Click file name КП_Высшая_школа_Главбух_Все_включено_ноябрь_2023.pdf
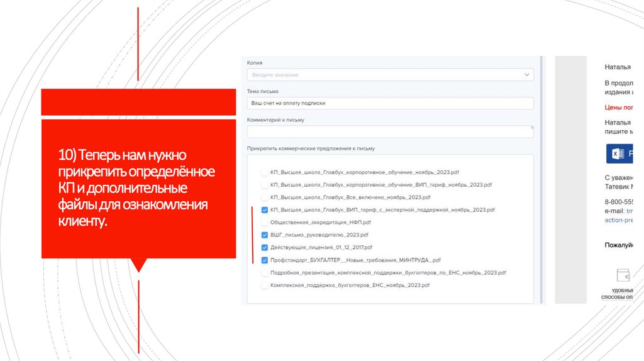 point(350,197)
